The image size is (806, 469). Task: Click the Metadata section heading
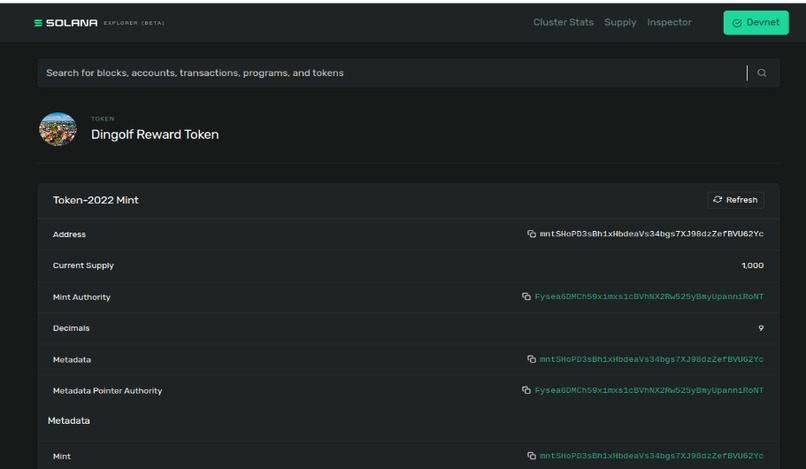69,421
